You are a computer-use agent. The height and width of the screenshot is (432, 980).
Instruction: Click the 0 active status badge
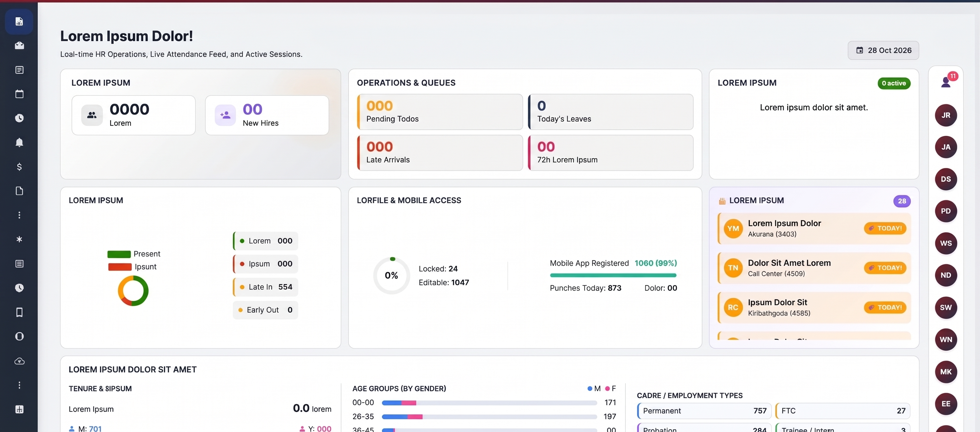[894, 83]
